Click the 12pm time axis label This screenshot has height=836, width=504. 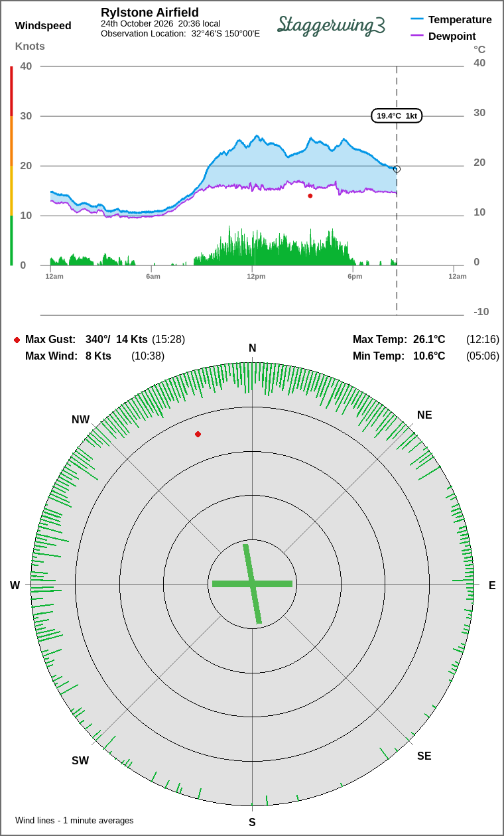(x=256, y=276)
